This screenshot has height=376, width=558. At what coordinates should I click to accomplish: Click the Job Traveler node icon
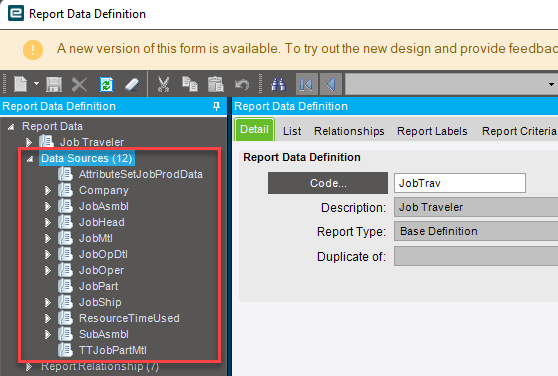click(x=47, y=142)
